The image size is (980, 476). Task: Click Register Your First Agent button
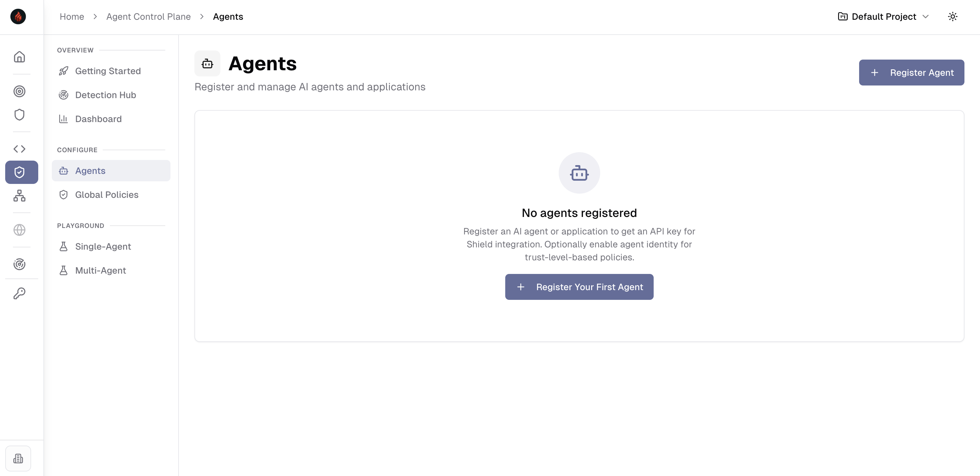(579, 287)
